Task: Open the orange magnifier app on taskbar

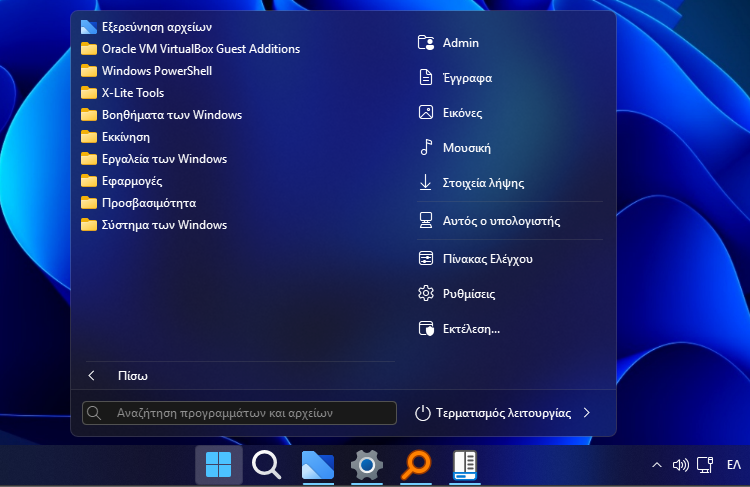Action: click(416, 465)
